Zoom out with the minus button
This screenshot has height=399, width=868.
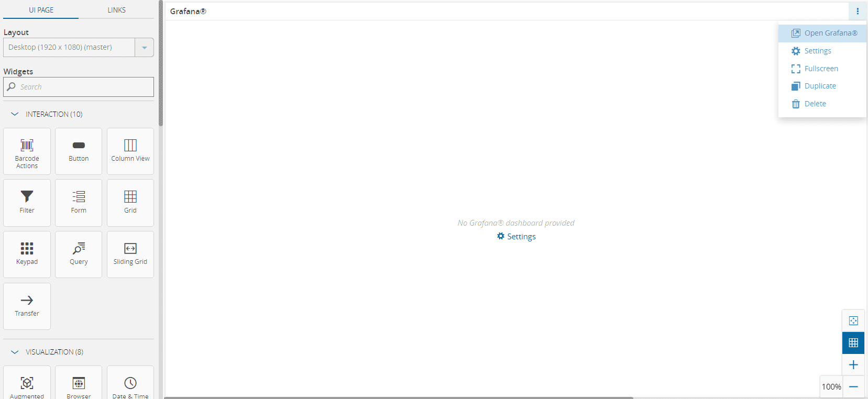coord(853,387)
